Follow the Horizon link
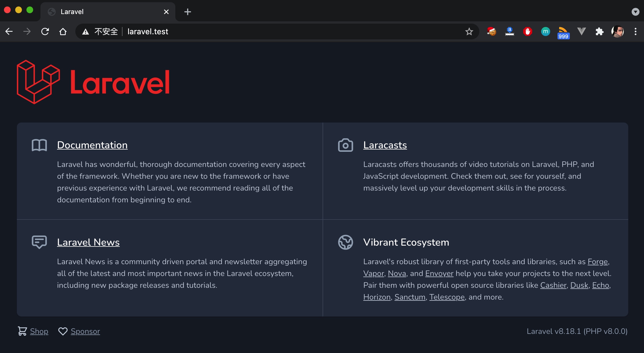The height and width of the screenshot is (353, 644). [377, 297]
